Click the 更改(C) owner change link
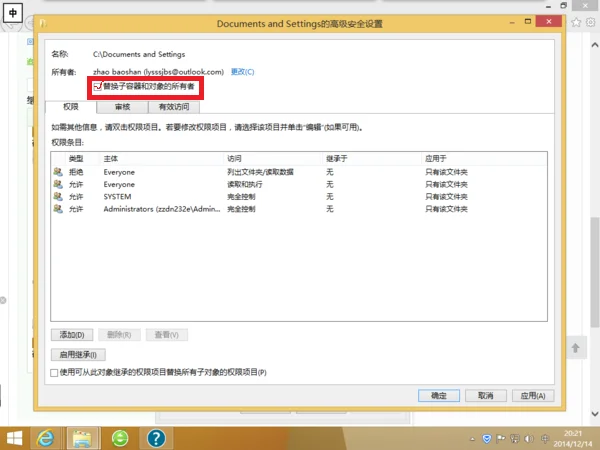 pos(243,72)
